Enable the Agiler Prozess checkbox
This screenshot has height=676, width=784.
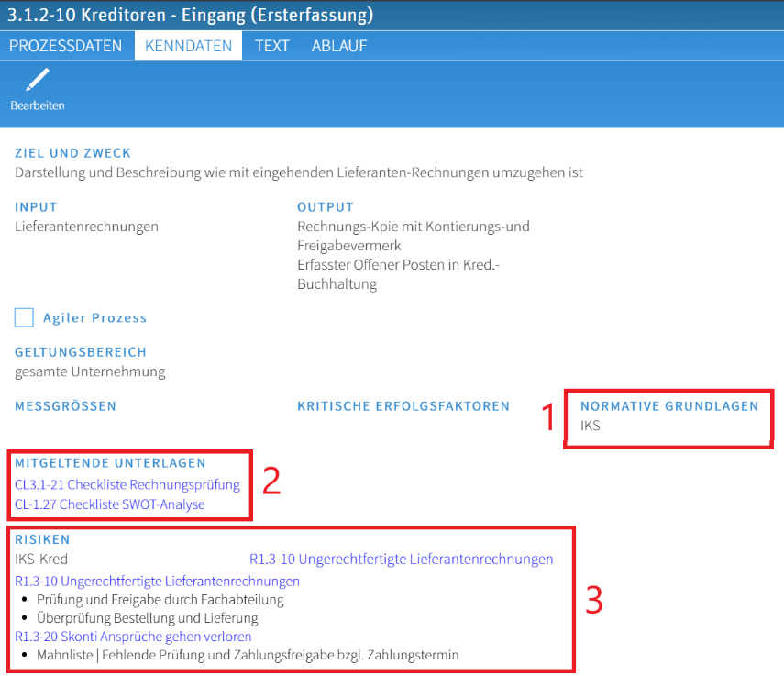[24, 318]
